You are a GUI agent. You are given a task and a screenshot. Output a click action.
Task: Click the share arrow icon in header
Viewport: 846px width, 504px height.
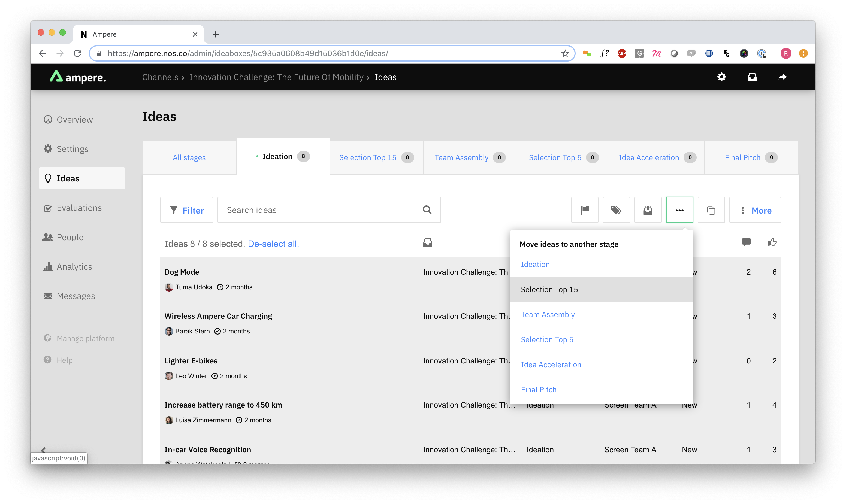[782, 77]
